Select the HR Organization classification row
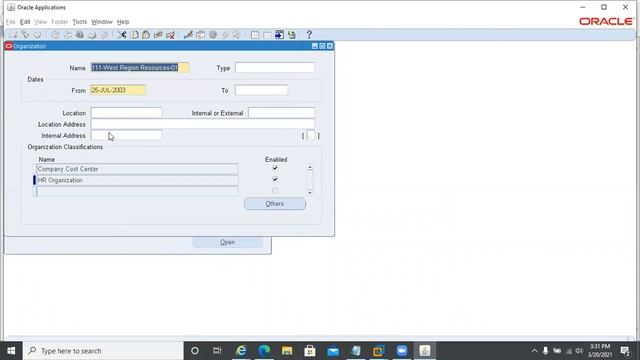This screenshot has height=360, width=640. (x=137, y=180)
